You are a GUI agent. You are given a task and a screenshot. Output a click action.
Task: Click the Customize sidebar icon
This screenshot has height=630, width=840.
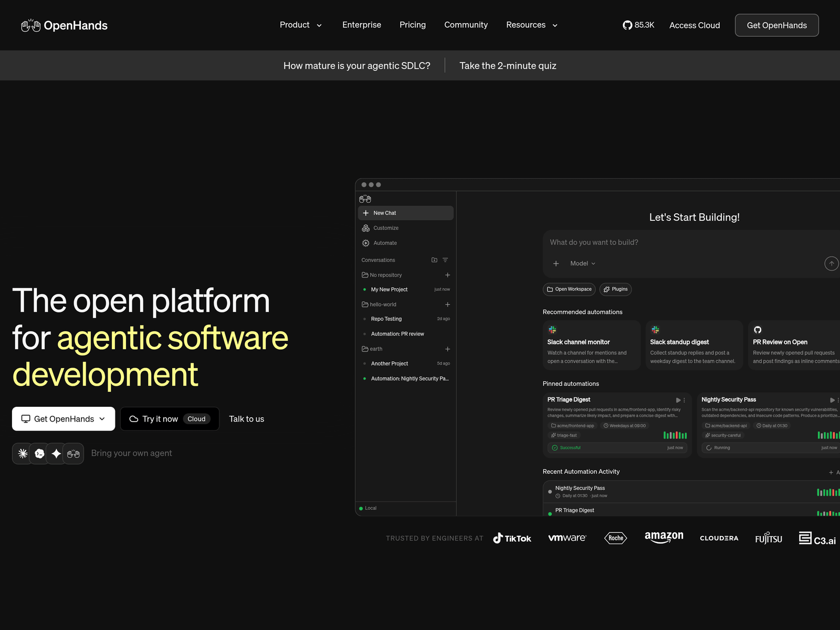click(366, 228)
